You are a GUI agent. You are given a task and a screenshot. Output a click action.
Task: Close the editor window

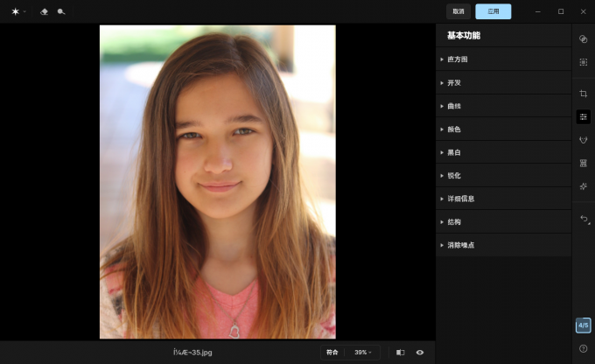584,11
